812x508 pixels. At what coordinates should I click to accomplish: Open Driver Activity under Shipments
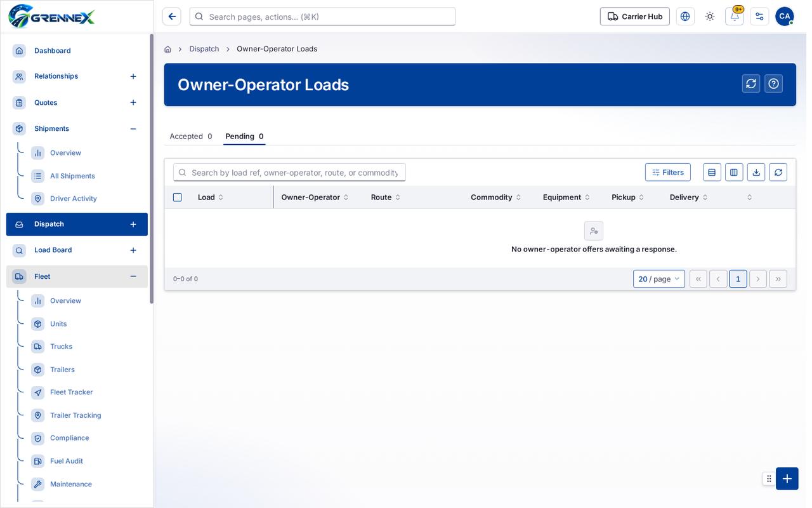point(74,199)
